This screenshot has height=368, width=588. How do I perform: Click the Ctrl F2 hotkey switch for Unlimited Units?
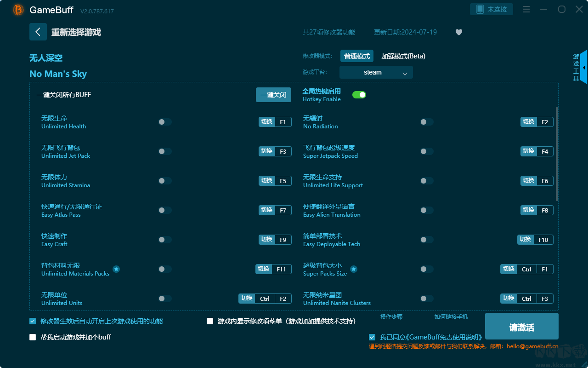click(x=265, y=299)
